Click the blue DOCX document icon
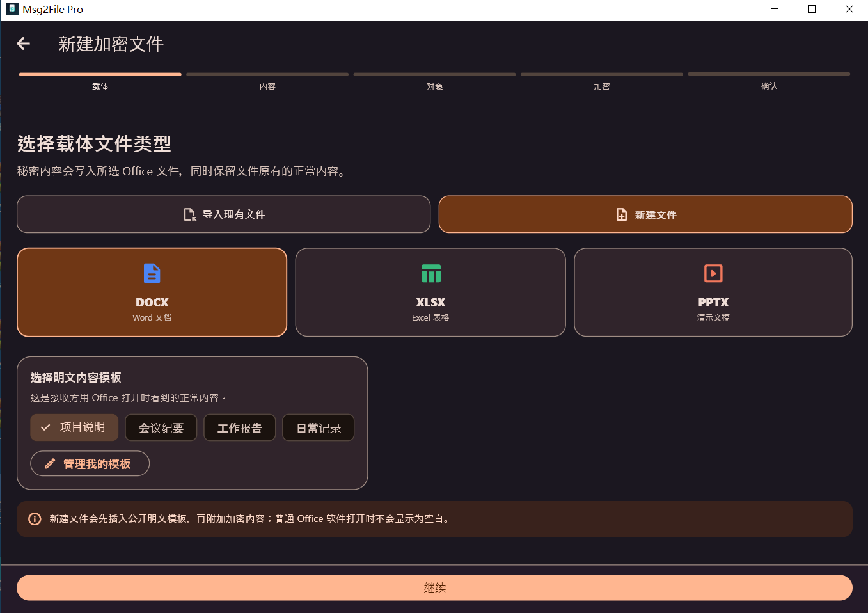This screenshot has width=868, height=613. coord(152,273)
